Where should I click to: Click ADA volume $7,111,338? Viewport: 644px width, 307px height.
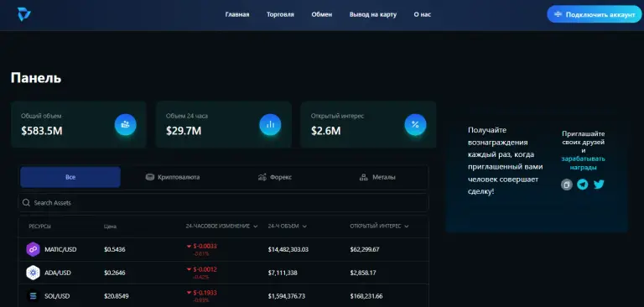pos(283,273)
